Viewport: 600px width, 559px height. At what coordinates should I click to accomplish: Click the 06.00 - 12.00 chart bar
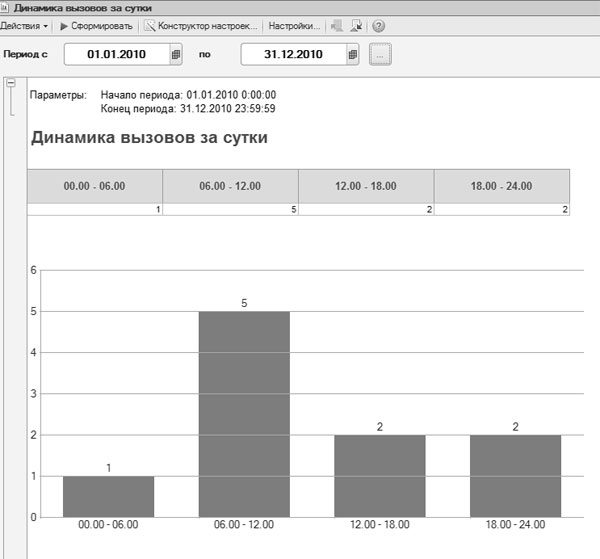[244, 414]
